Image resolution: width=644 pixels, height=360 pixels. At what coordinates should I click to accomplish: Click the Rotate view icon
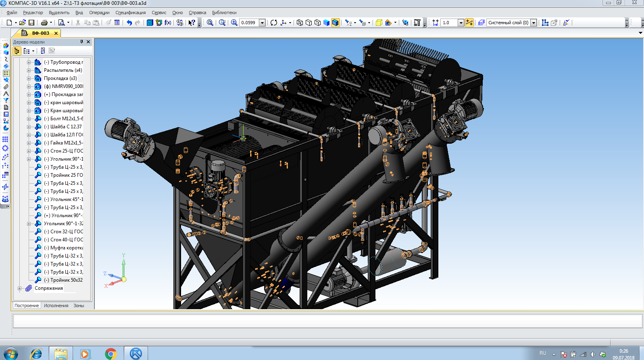(x=274, y=23)
